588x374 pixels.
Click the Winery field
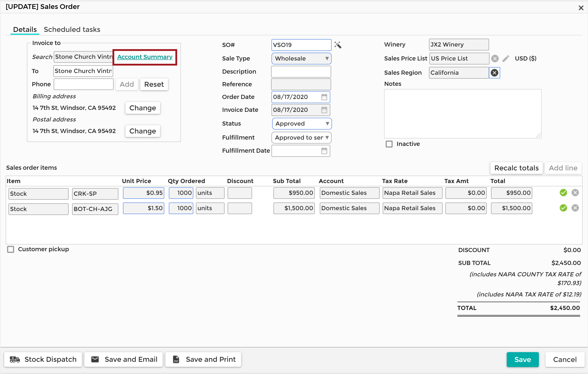coord(459,45)
